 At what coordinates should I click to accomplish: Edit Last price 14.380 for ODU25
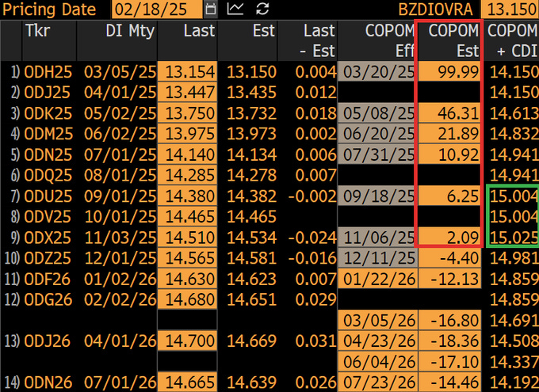pyautogui.click(x=187, y=196)
